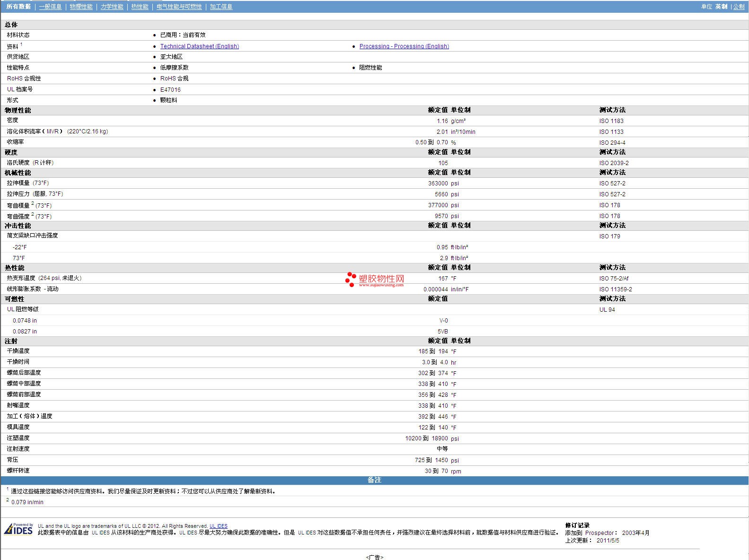This screenshot has height=560, width=749.
Task: Select the 低摩擦系数 feature text
Action: click(174, 68)
